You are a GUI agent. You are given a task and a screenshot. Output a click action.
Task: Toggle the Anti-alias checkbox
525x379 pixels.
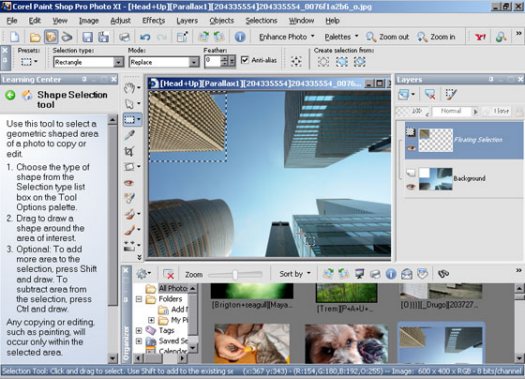pyautogui.click(x=245, y=60)
